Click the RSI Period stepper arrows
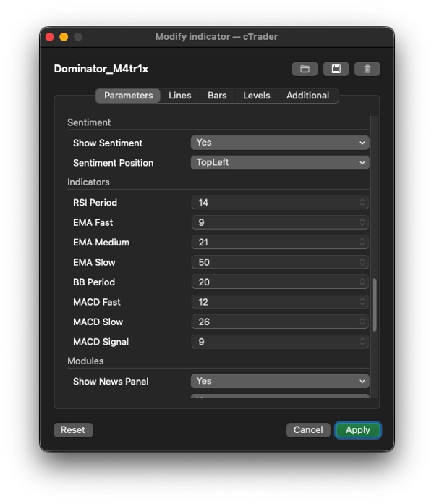 (x=362, y=203)
